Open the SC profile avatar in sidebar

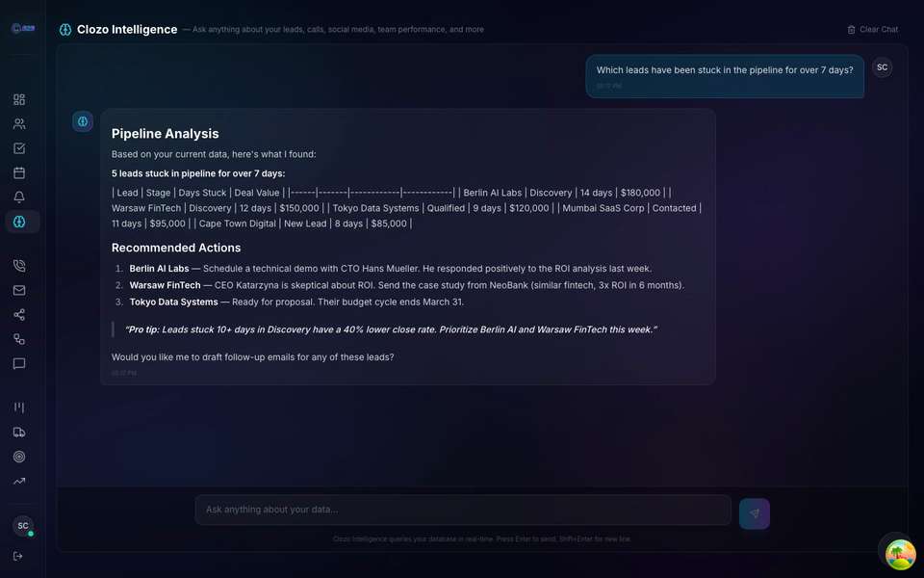point(23,526)
